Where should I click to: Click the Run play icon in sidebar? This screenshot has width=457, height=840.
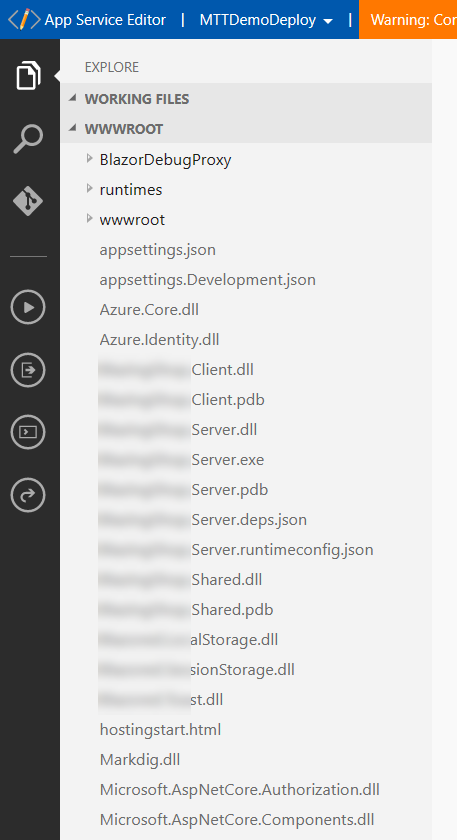(x=28, y=307)
